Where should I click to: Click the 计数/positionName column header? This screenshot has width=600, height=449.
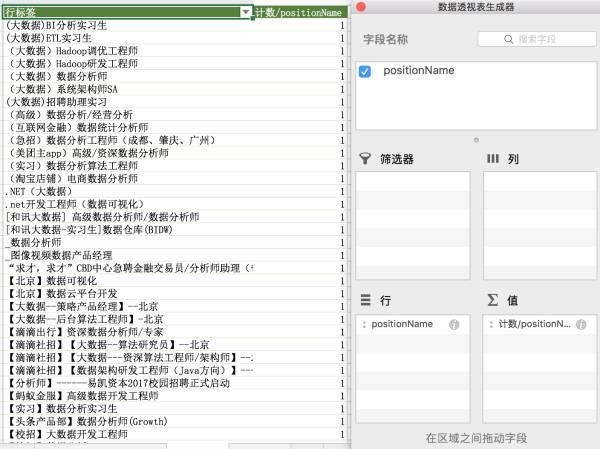[300, 12]
